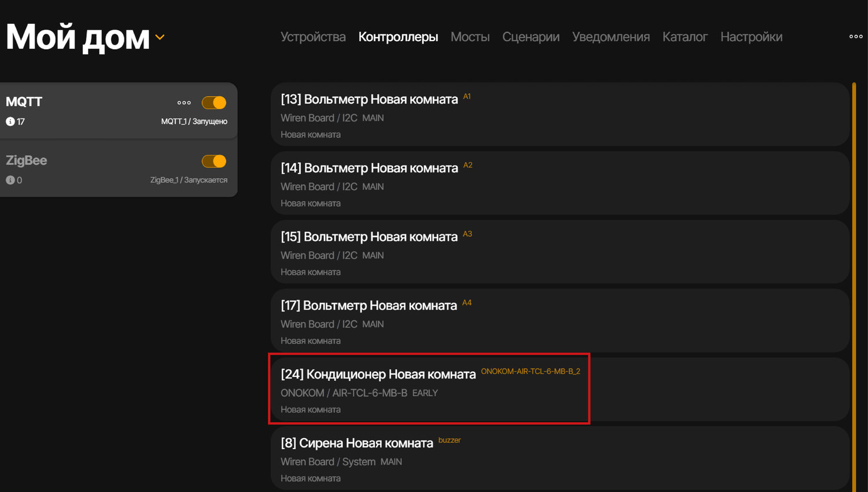
Task: Open MQTT controller options three-dot menu
Action: 184,102
